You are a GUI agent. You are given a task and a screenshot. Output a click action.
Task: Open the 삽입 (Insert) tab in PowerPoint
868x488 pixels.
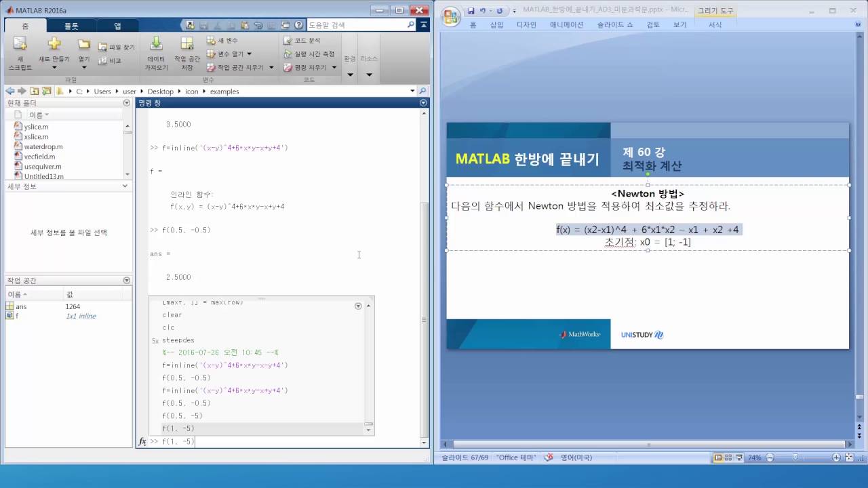(x=496, y=25)
